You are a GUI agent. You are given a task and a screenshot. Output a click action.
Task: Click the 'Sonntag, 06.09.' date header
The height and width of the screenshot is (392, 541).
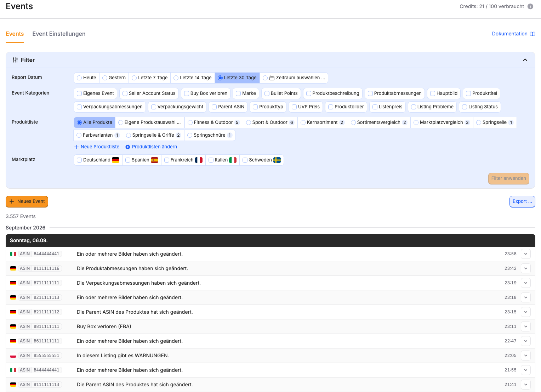click(29, 240)
